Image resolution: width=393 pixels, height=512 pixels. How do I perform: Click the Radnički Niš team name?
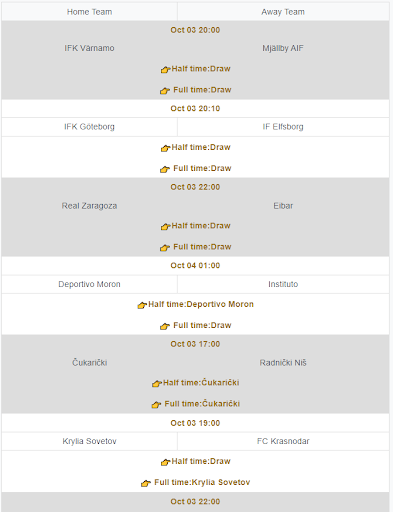click(x=283, y=363)
